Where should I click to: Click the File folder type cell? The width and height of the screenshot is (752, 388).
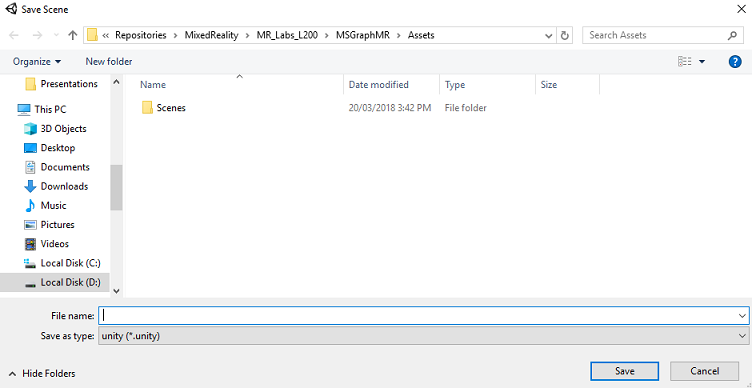465,108
